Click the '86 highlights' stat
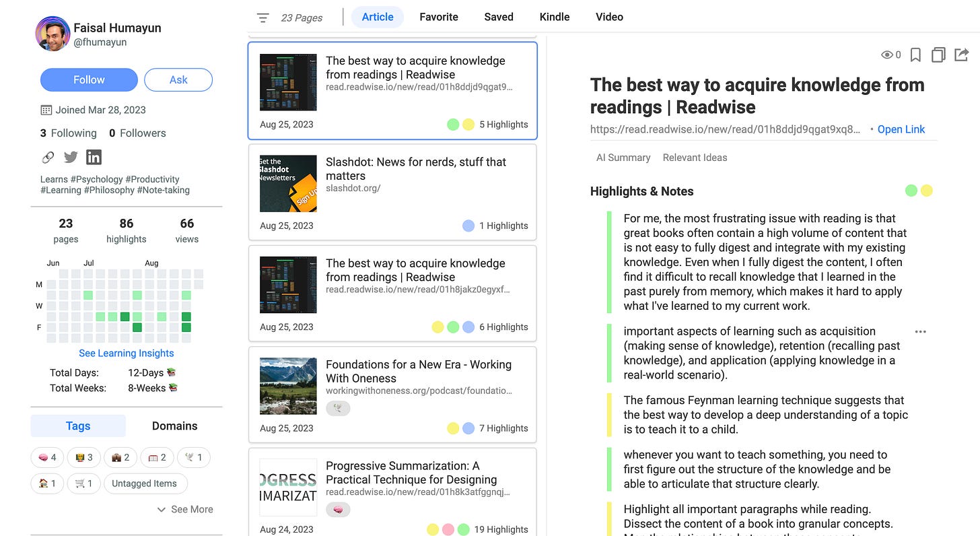Image resolution: width=980 pixels, height=536 pixels. (x=127, y=230)
